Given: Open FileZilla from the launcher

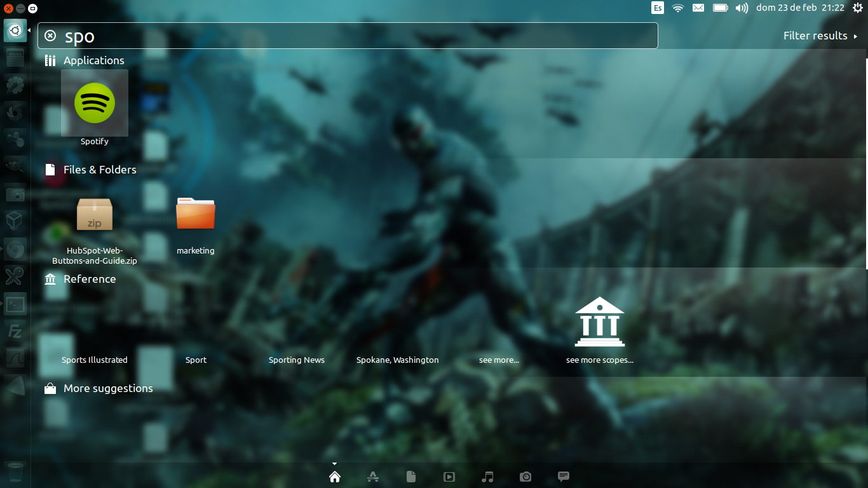Looking at the screenshot, I should pyautogui.click(x=15, y=331).
